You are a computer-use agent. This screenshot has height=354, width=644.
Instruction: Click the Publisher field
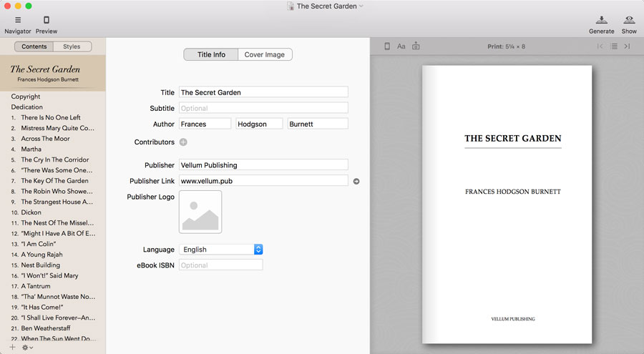click(x=263, y=164)
